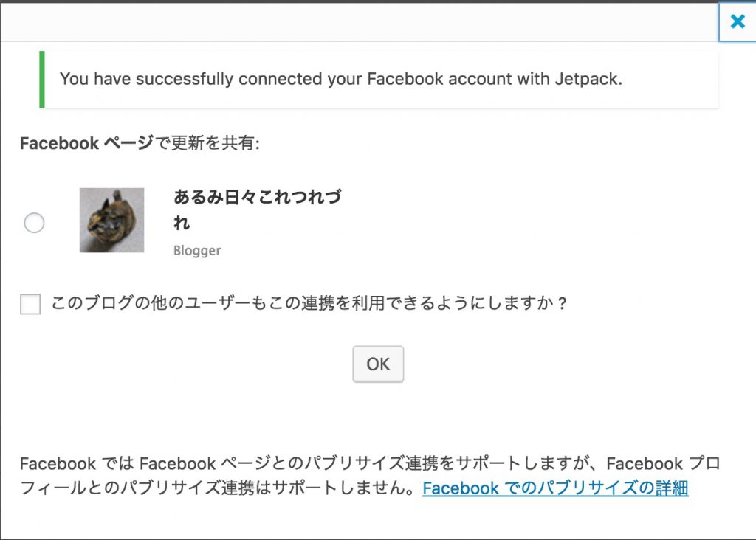Viewport: 756px width, 540px height.
Task: Click the page name あるみ日々これつれづれ
Action: (258, 210)
